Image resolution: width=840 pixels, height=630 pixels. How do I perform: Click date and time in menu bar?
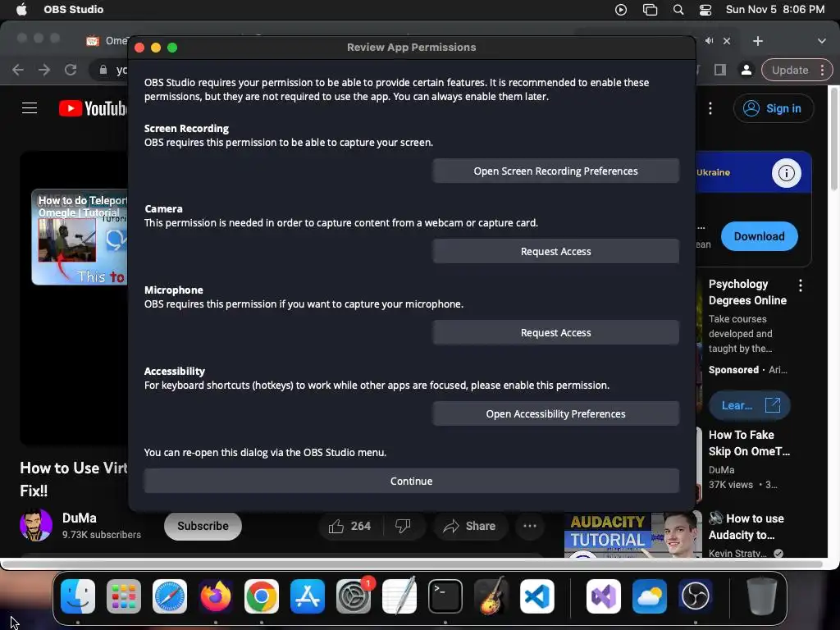pyautogui.click(x=774, y=9)
